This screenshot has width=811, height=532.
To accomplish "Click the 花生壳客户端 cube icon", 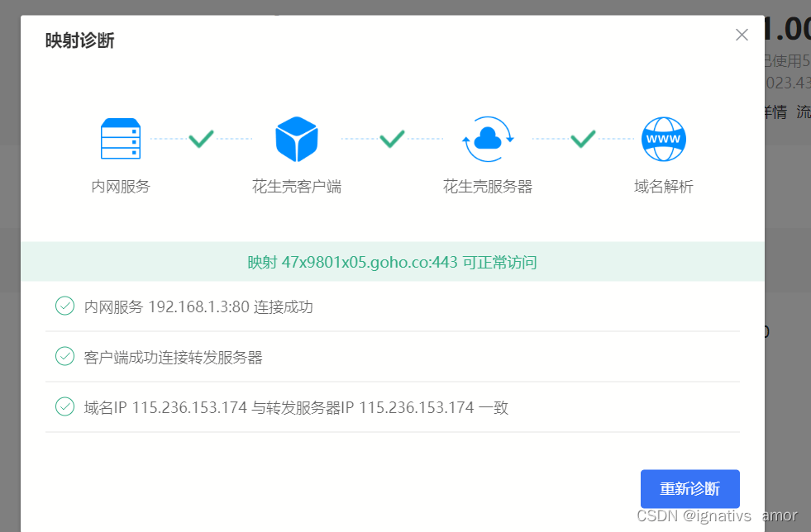I will coord(296,139).
